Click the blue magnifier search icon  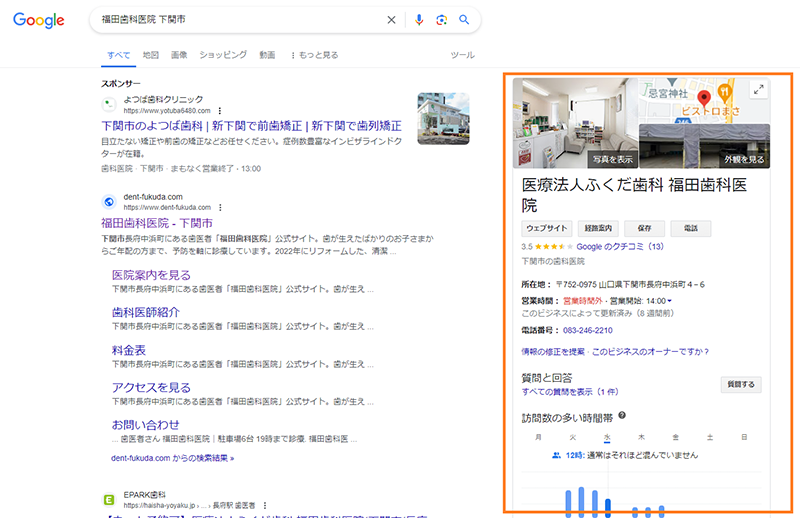click(x=464, y=20)
